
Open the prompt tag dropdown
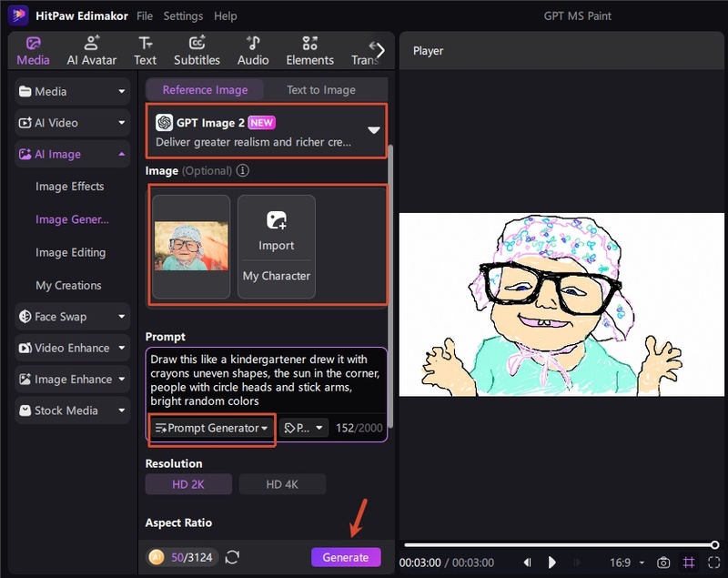[x=304, y=428]
